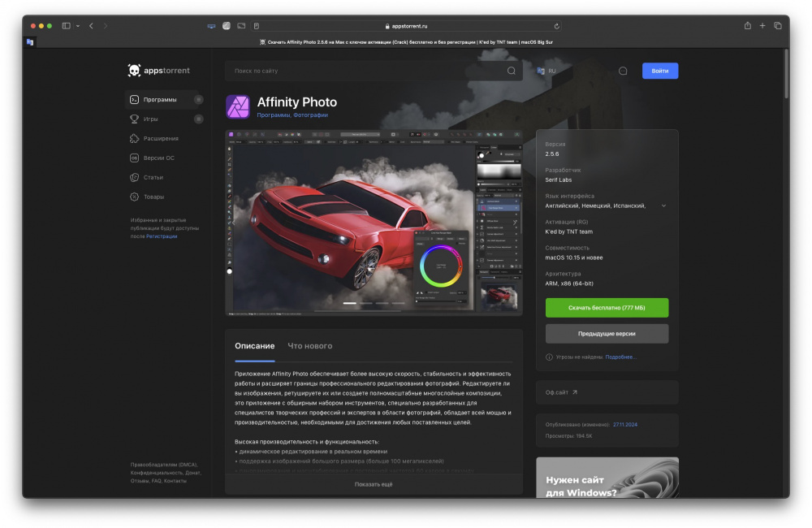
Task: Click the Affinity Photo screenshot preview
Action: click(x=374, y=222)
